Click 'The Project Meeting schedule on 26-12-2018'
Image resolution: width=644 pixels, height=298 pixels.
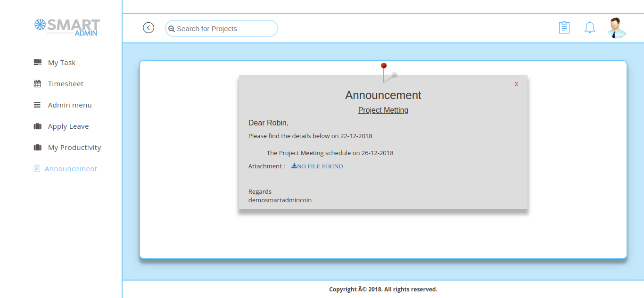[x=330, y=153]
